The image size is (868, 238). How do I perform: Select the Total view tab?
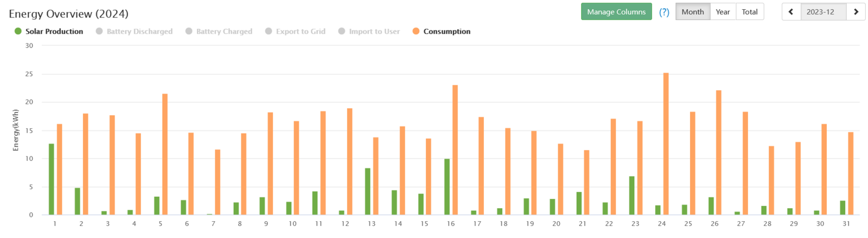pyautogui.click(x=750, y=12)
